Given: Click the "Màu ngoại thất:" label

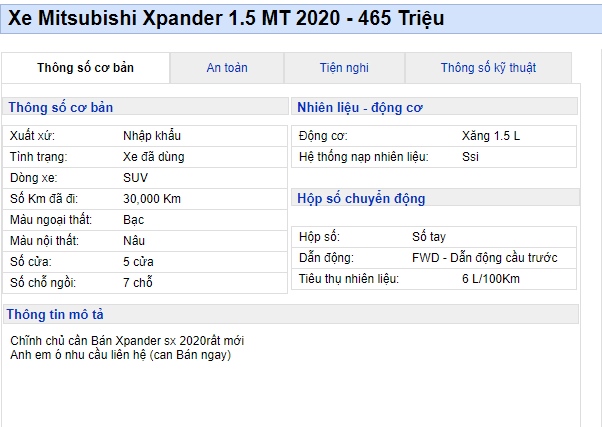Looking at the screenshot, I should tap(51, 220).
